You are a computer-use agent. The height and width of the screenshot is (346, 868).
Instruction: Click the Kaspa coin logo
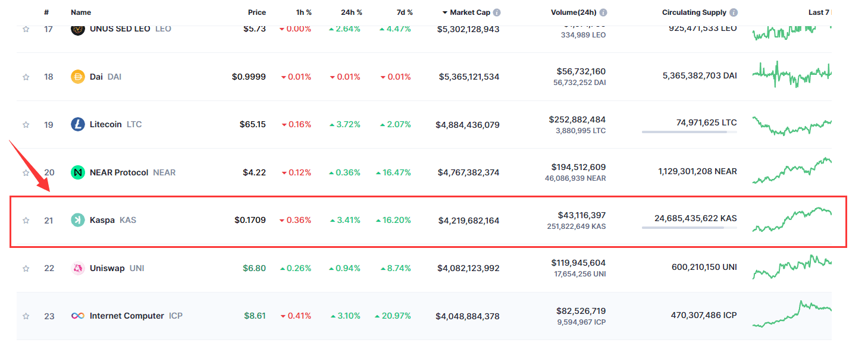78,221
